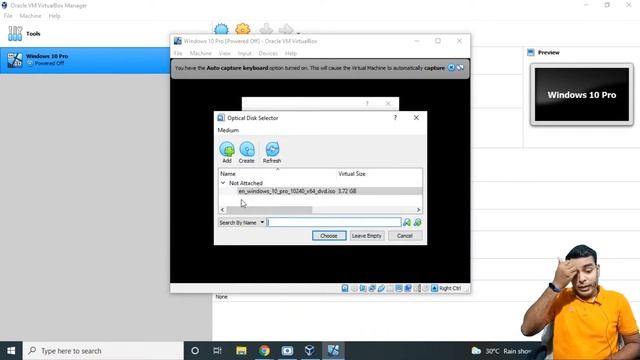This screenshot has width=640, height=360.
Task: Click the search-next icon beside search field
Action: point(407,222)
